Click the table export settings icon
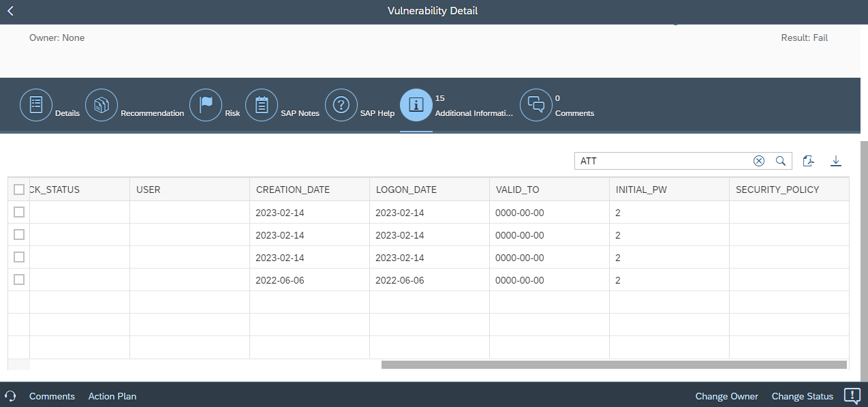 (809, 161)
